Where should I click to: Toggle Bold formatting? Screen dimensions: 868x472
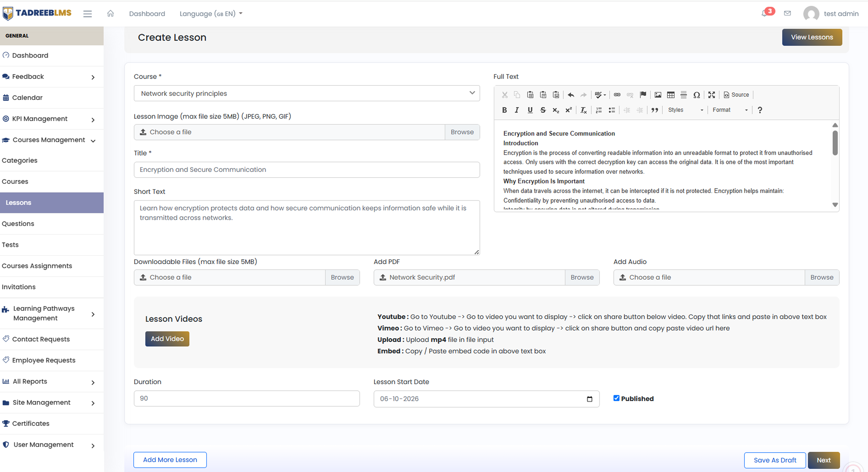[x=504, y=110]
